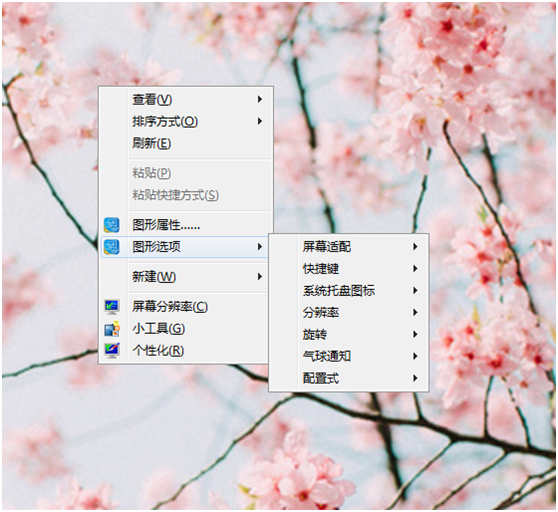Expand the arrow beside 旋转

click(415, 334)
